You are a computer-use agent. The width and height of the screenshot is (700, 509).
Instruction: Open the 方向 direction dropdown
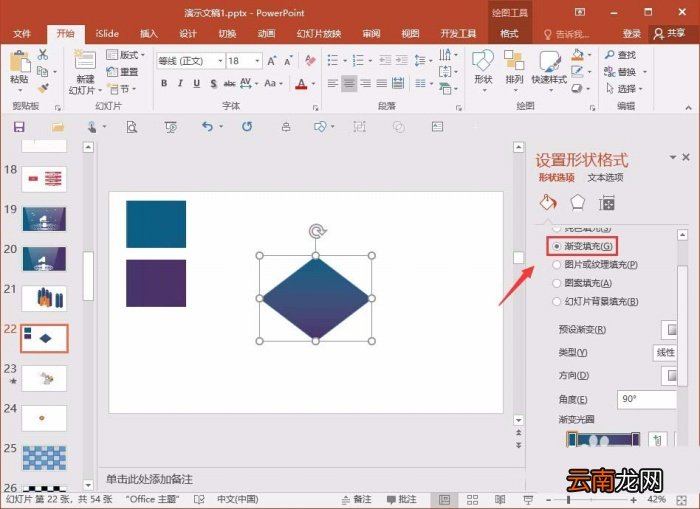pyautogui.click(x=669, y=375)
